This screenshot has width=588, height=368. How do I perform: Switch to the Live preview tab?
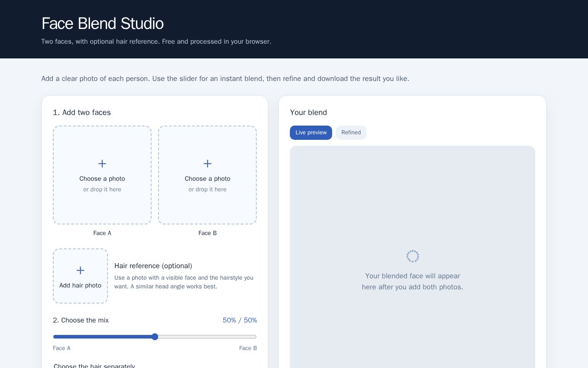311,132
